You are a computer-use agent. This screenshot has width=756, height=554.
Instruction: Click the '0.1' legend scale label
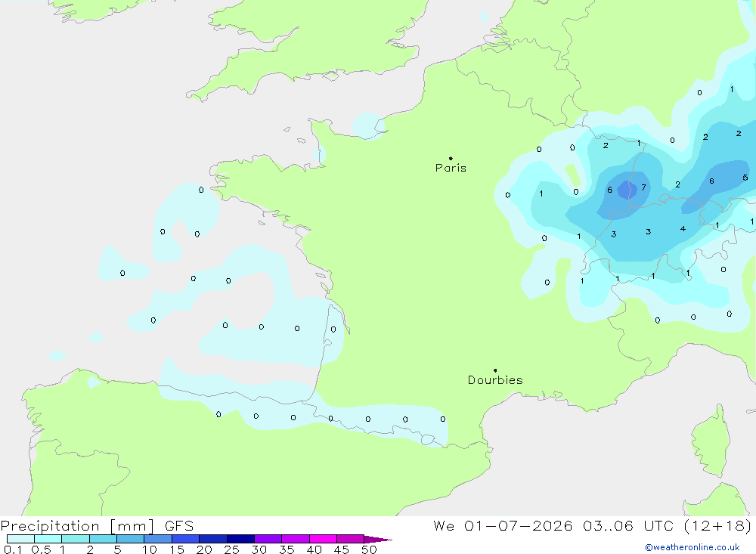tap(13, 549)
